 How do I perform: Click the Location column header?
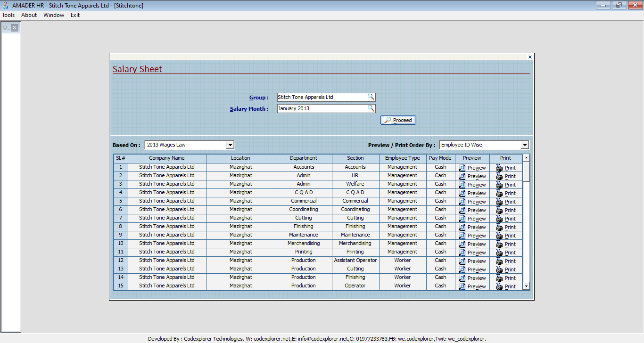pos(241,158)
